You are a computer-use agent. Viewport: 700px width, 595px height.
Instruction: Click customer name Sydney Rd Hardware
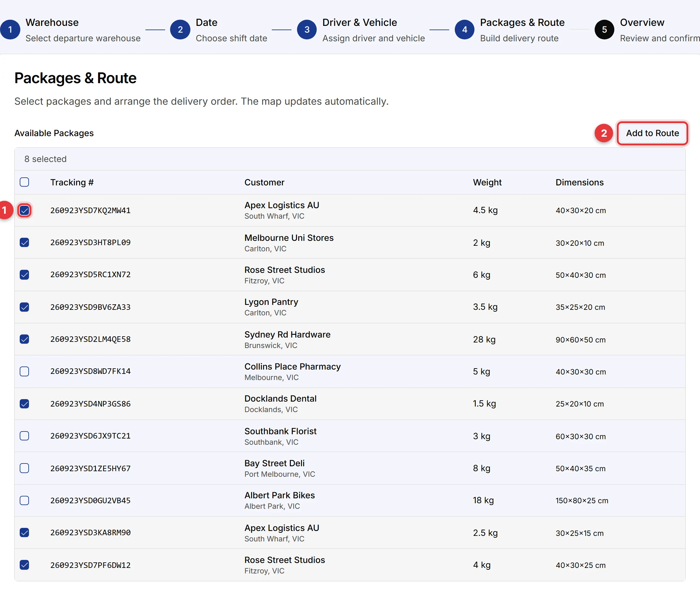(x=287, y=334)
